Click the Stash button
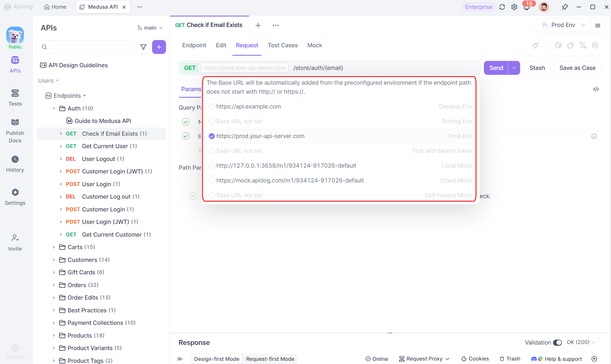The image size is (611, 364). pyautogui.click(x=537, y=68)
